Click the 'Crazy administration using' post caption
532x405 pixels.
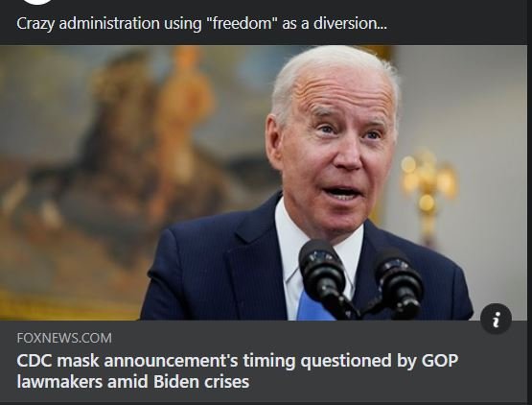(x=201, y=23)
